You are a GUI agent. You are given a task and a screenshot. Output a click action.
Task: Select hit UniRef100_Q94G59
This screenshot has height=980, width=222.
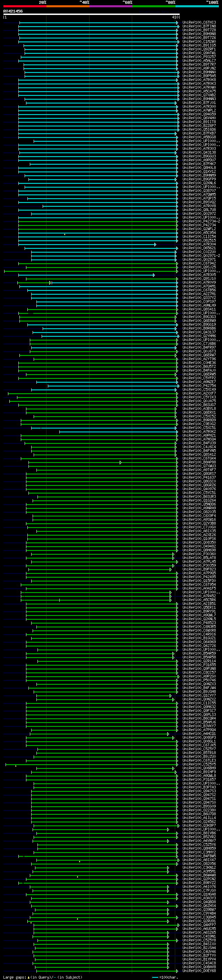199,114
